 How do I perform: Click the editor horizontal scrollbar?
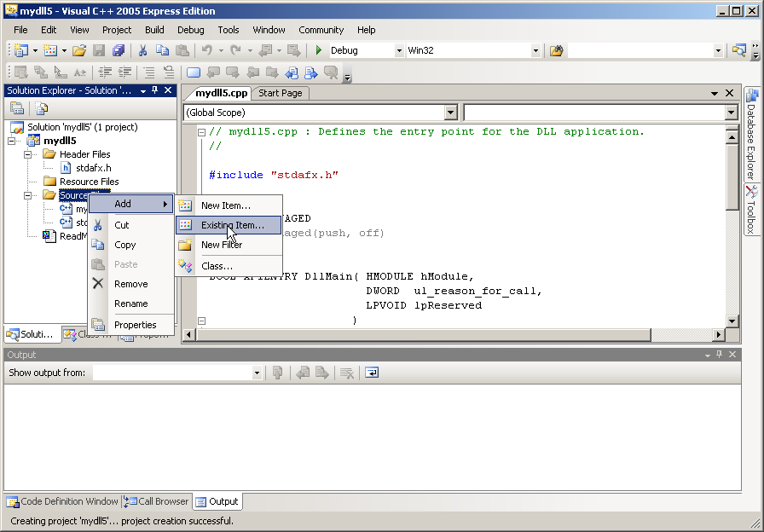423,335
